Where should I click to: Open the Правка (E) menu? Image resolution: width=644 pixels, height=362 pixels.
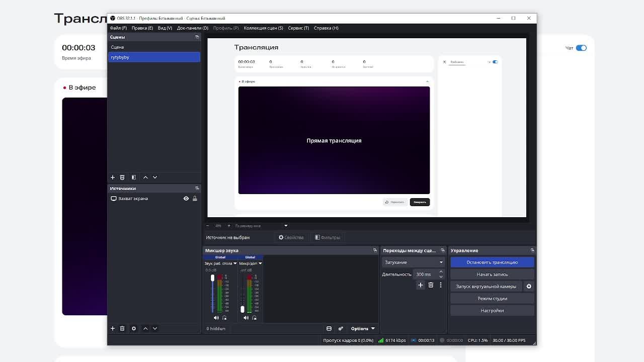(142, 28)
